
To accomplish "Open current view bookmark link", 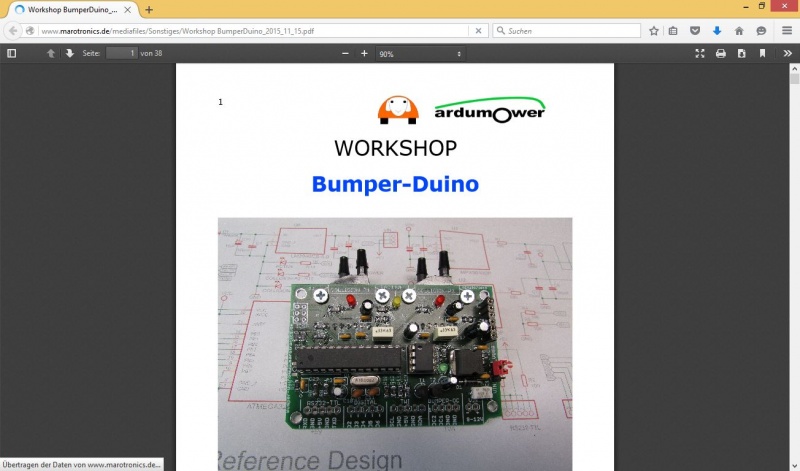I will tap(762, 53).
